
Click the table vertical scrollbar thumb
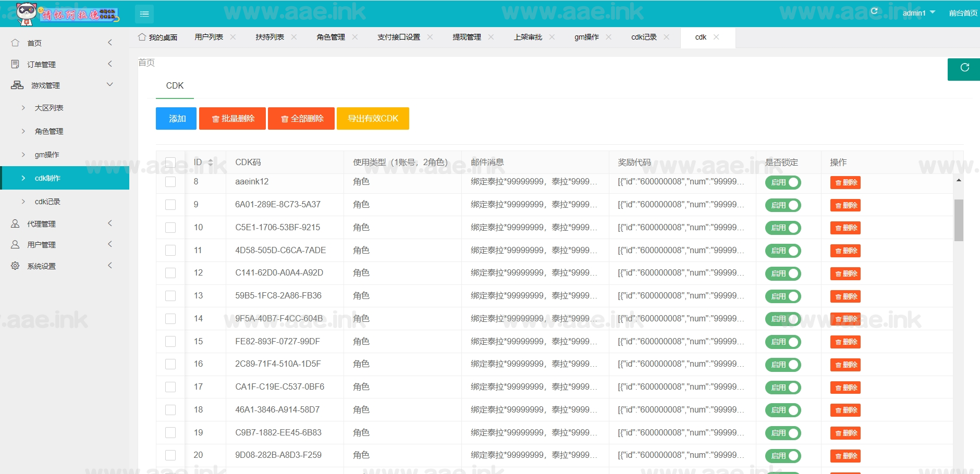[x=959, y=220]
